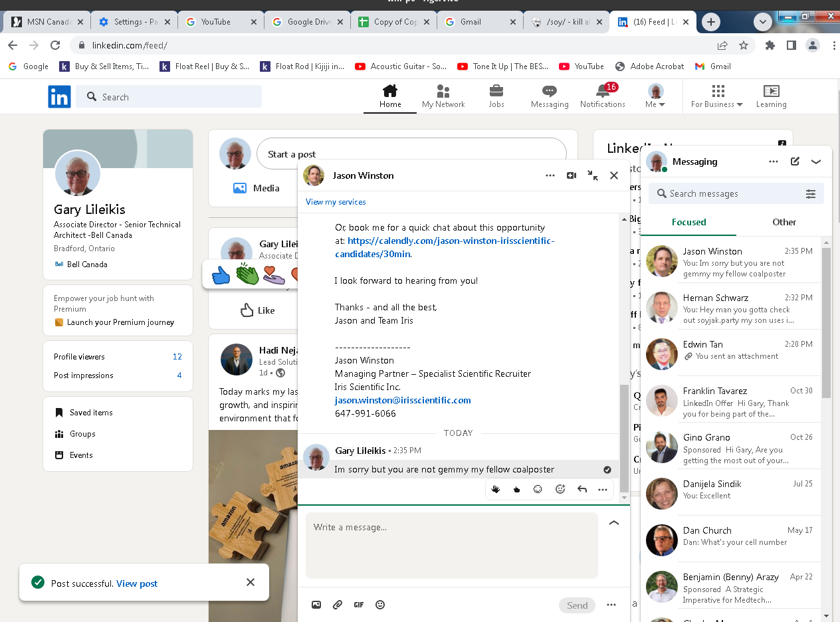The image size is (840, 622).
Task: Open message search filter settings
Action: (x=811, y=194)
